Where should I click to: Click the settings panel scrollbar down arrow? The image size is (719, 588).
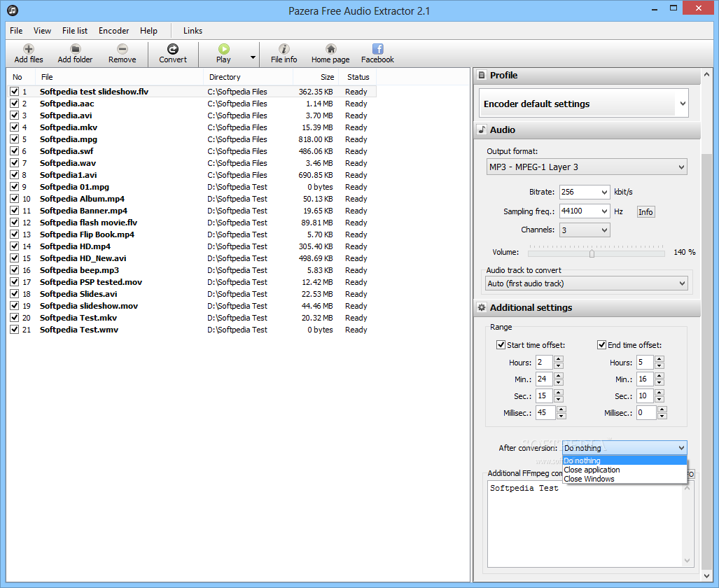[x=706, y=575]
